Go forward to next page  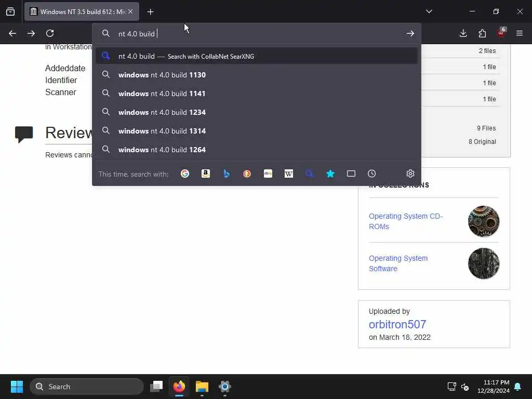[31, 33]
